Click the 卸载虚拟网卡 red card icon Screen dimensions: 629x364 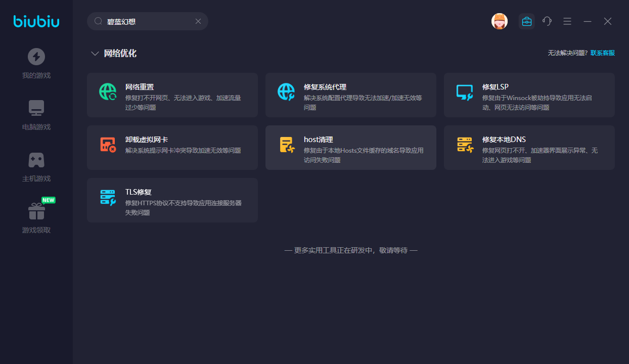click(x=108, y=145)
